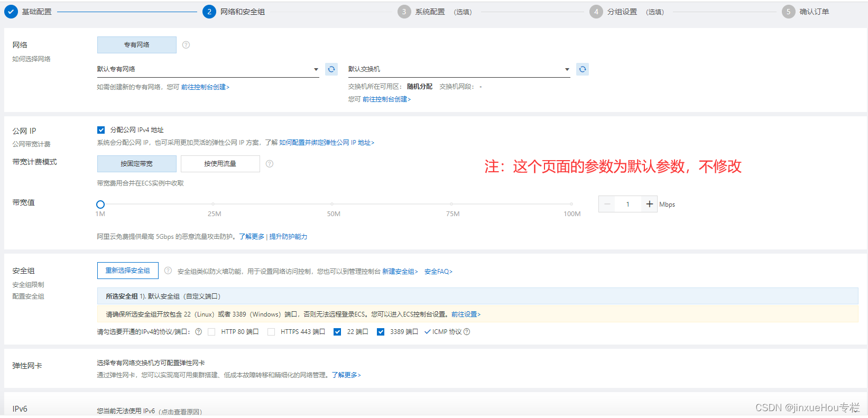The image size is (868, 418).
Task: Toggle the ICMP 协议 checkmark
Action: 428,332
